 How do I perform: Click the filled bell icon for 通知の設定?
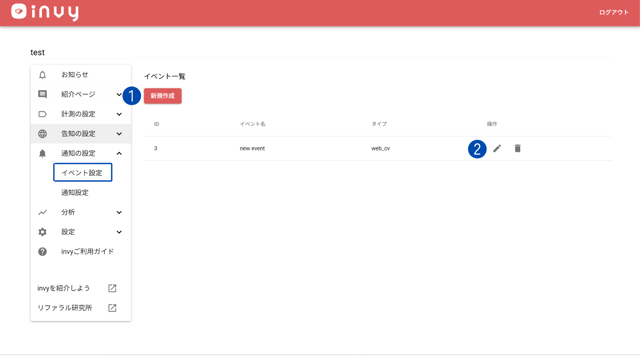[42, 153]
